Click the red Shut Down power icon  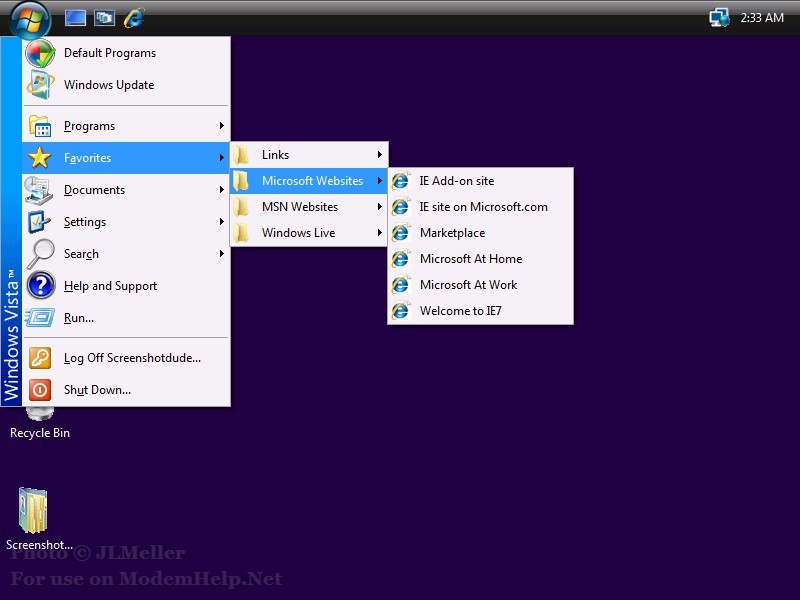[40, 390]
